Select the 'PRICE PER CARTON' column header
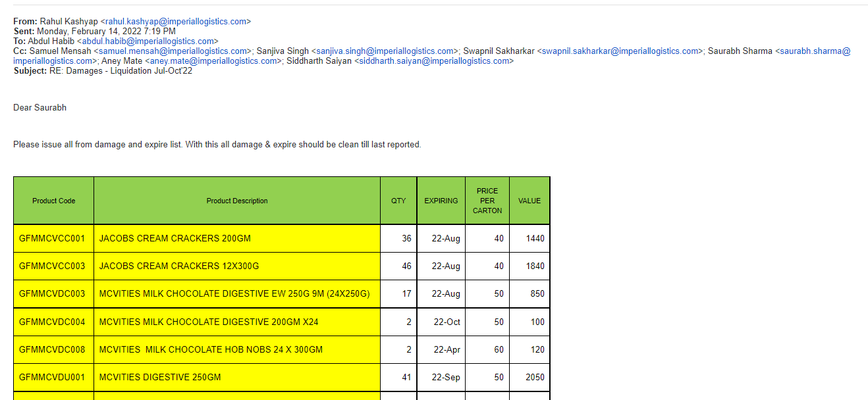This screenshot has height=400, width=868. pos(487,201)
